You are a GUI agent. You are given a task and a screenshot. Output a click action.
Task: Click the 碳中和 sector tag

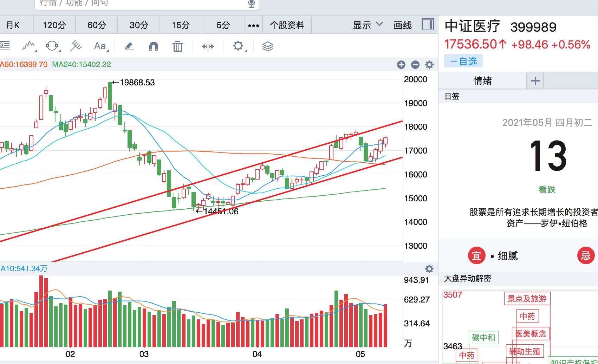coord(483,338)
